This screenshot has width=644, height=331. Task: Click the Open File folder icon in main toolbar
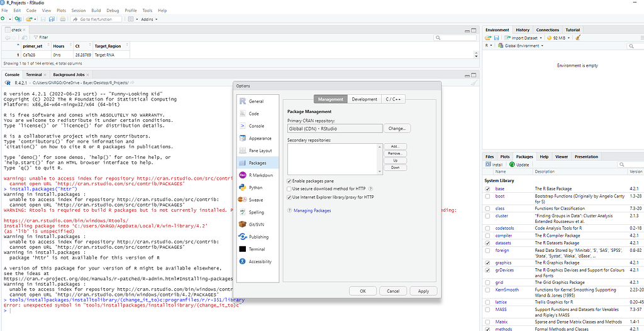pyautogui.click(x=29, y=19)
